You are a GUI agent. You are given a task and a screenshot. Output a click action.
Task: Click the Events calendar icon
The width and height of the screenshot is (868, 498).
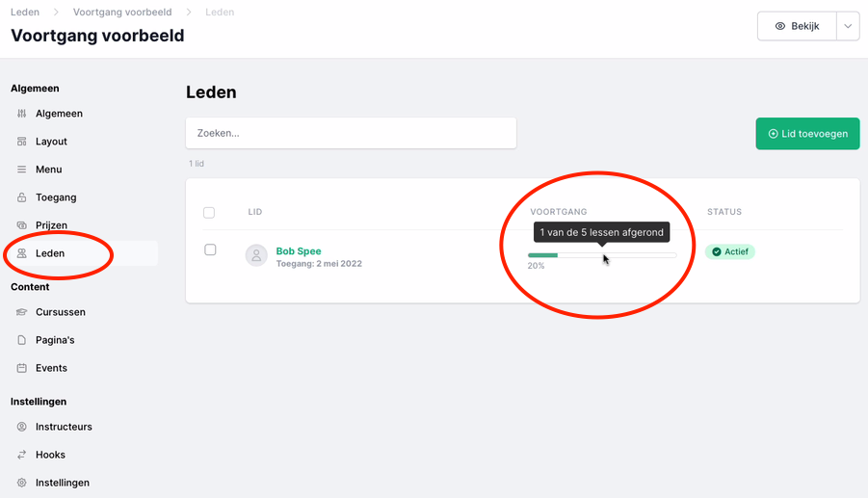pyautogui.click(x=21, y=368)
